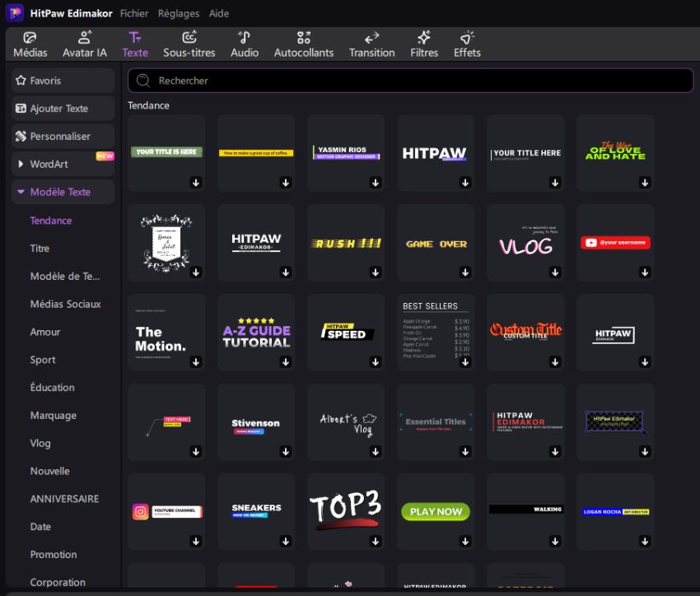Download the Albert's Vlog template

376,452
